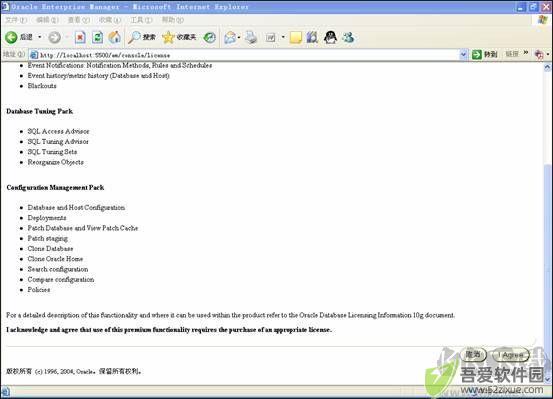Click 'Event history/metric history' item
The image size is (553, 399).
point(98,75)
